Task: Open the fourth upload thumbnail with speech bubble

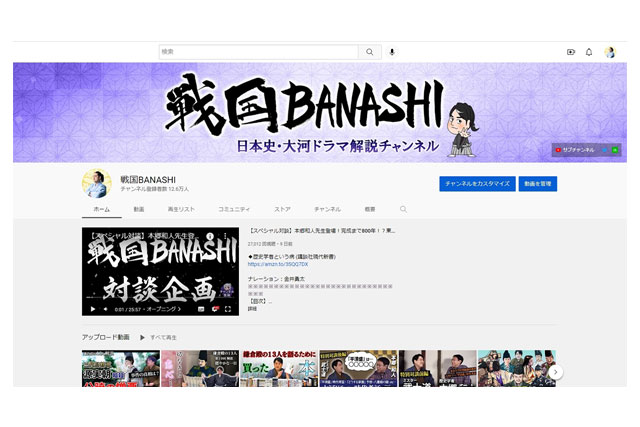Action: (358, 368)
